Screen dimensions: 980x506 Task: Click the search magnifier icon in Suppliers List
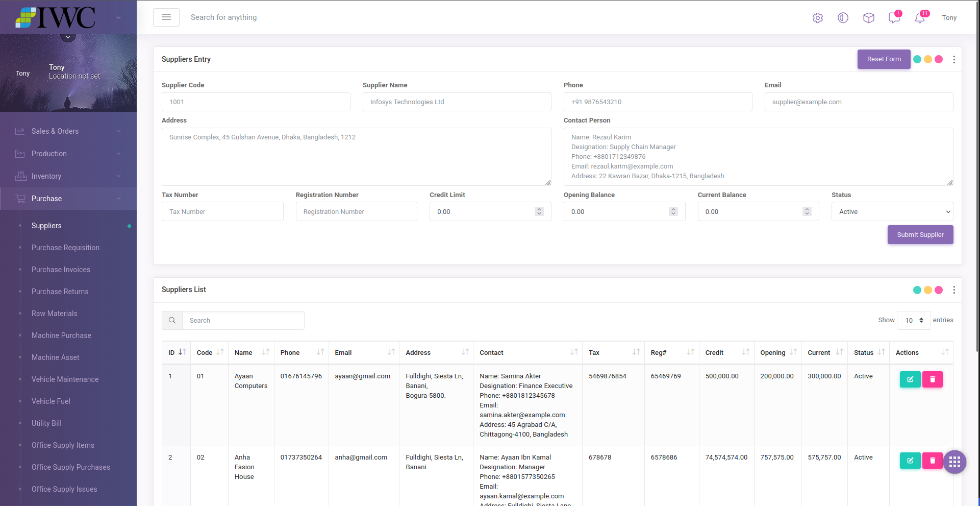172,320
